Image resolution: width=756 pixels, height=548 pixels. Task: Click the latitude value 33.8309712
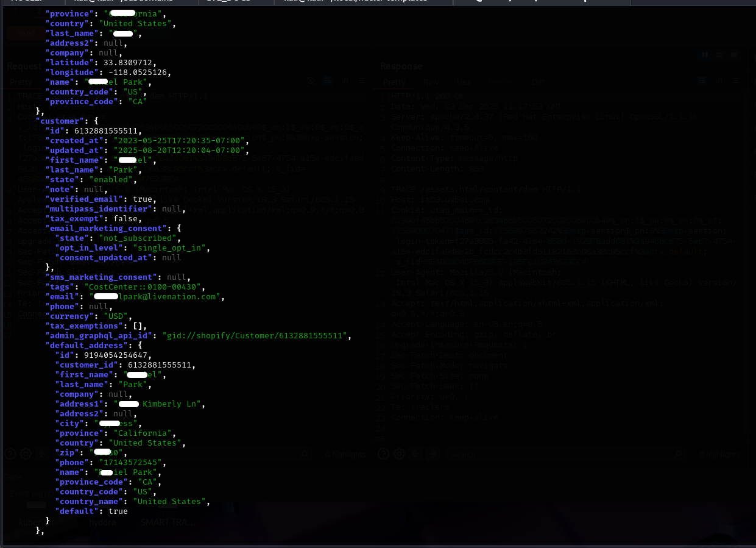(128, 62)
